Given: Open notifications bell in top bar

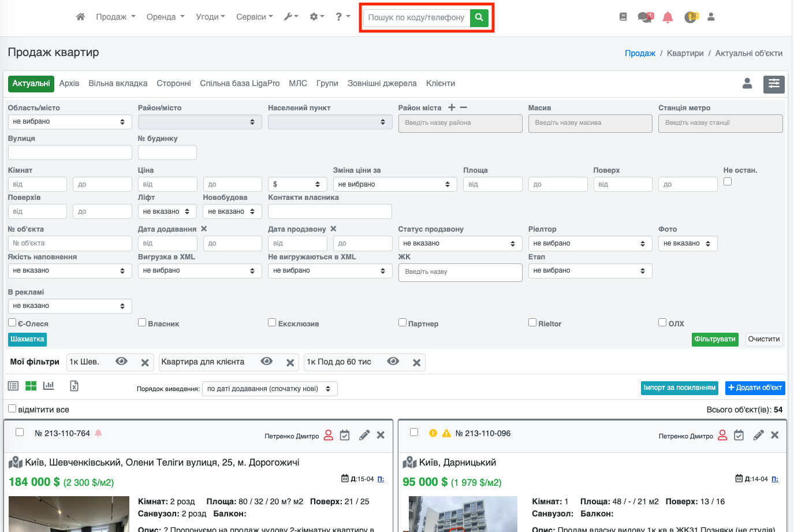Looking at the screenshot, I should click(668, 17).
